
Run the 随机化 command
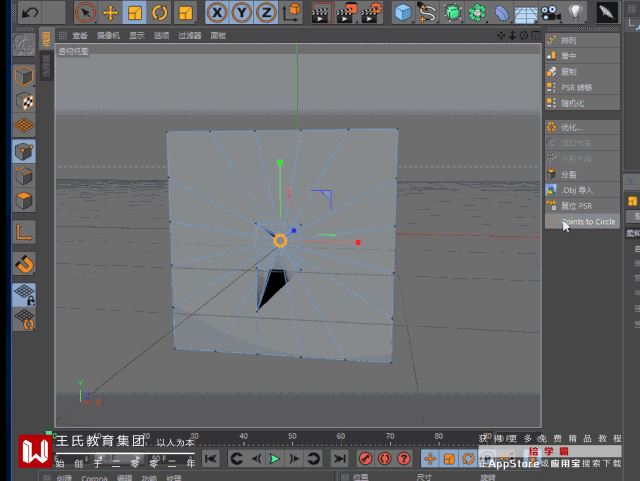coord(582,103)
